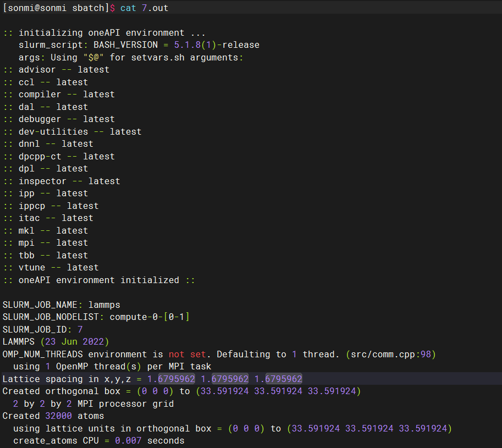Click the first highlighted lattice spacing 1.6795962 value
This screenshot has height=448, width=502.
tap(171, 379)
